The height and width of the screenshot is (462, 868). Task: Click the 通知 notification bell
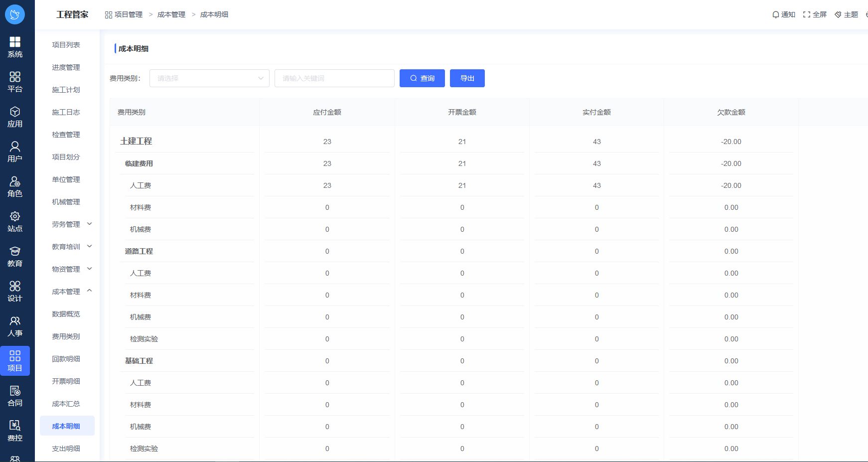(x=783, y=14)
